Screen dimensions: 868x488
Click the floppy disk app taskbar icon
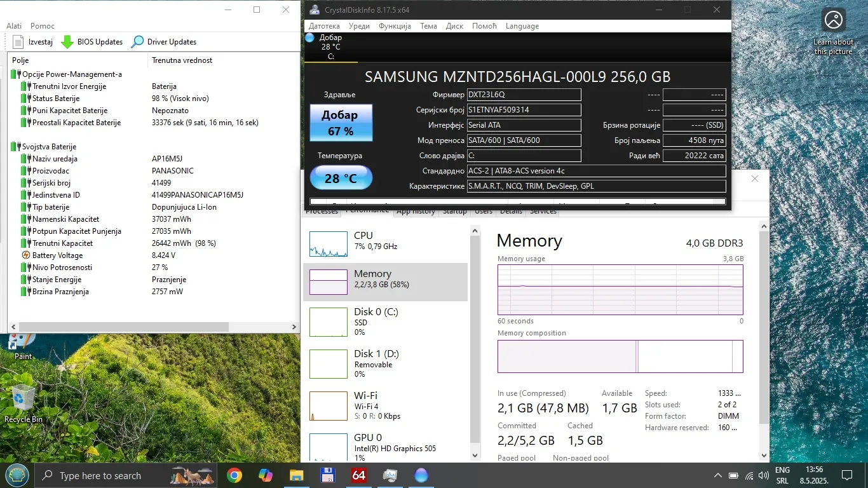point(328,475)
